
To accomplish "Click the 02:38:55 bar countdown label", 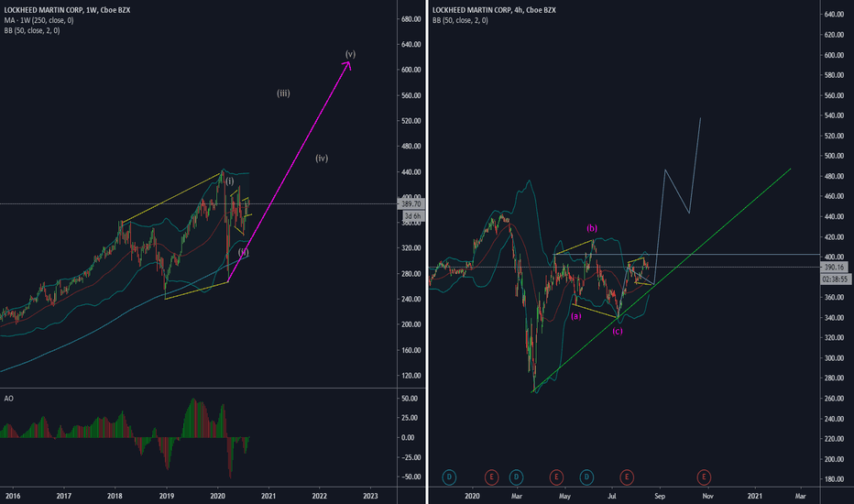I will coord(835,279).
